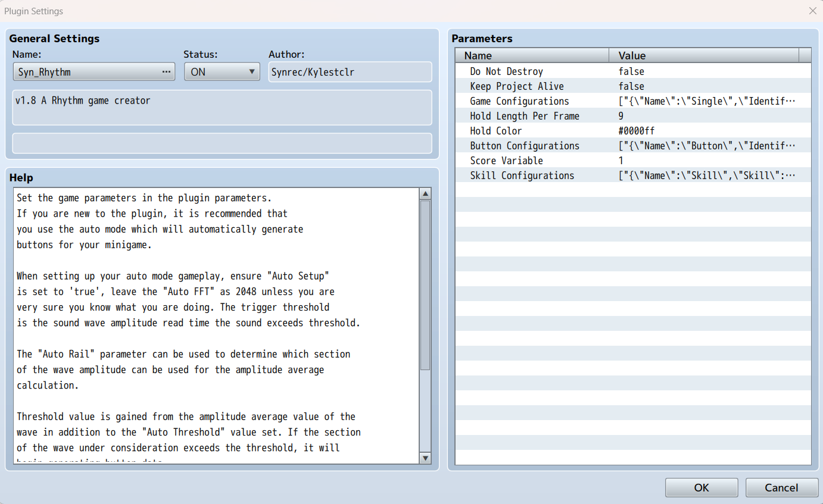Click the Button Configurations value text
The width and height of the screenshot is (823, 504).
click(707, 146)
